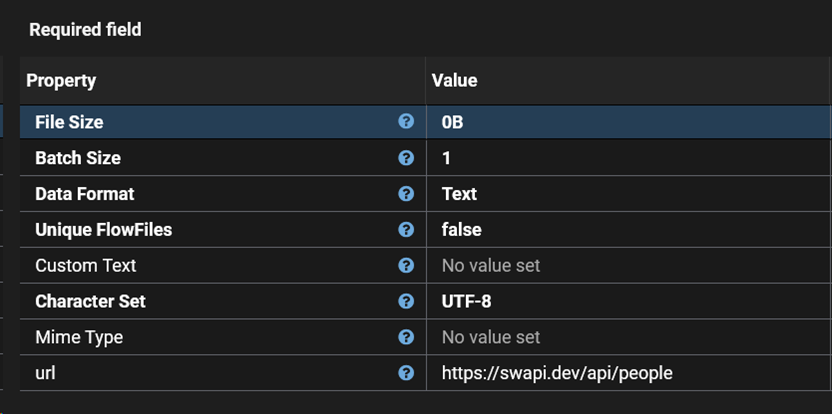Edit the swapi.dev url value

(x=557, y=373)
